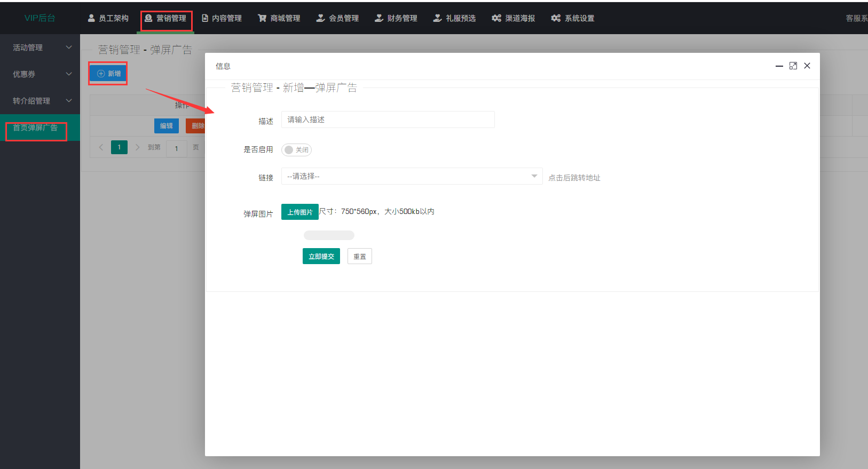Focus the 描述 text input field
Image resolution: width=868 pixels, height=469 pixels.
(x=388, y=120)
